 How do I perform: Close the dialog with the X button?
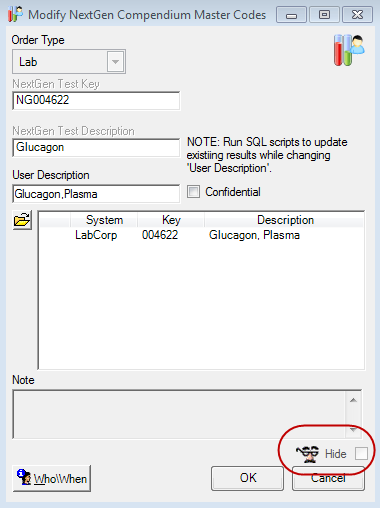tap(357, 15)
